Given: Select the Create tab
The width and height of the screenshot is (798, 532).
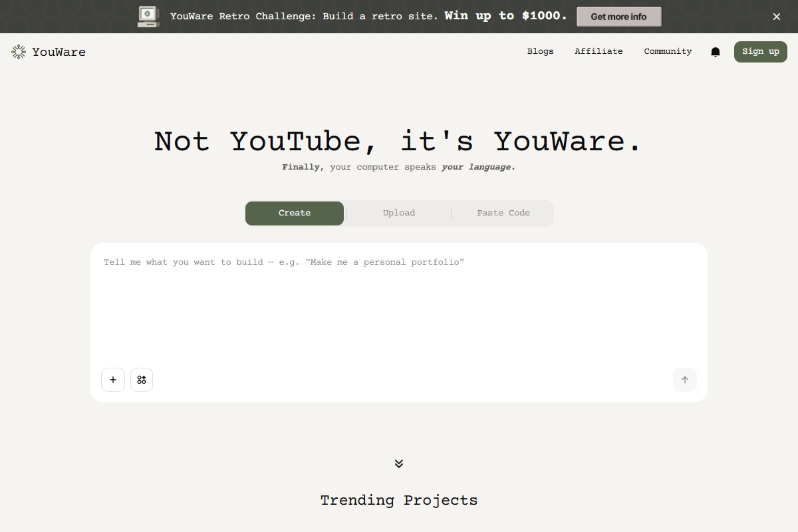Looking at the screenshot, I should click(x=295, y=213).
